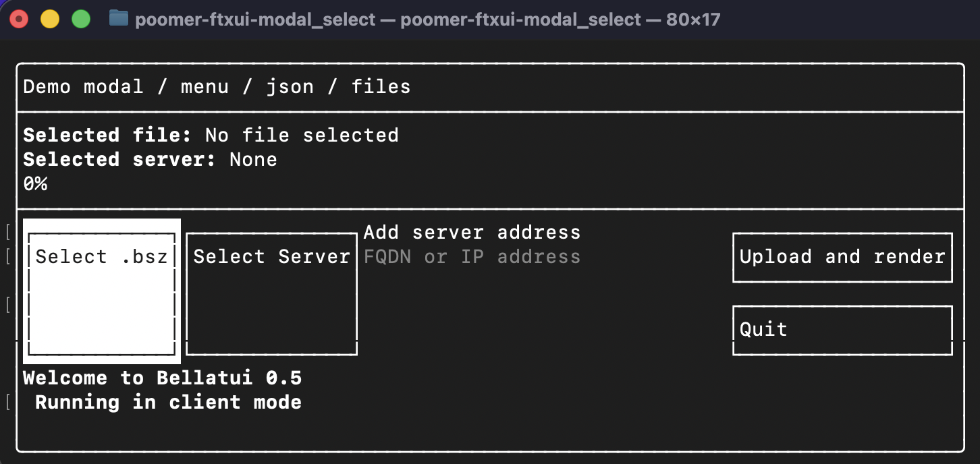Click the Select .bsz button
Viewport: 980px width, 464px height.
101,257
